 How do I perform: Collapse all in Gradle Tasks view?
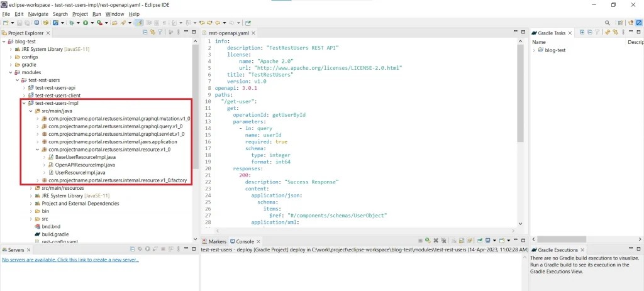(x=590, y=33)
